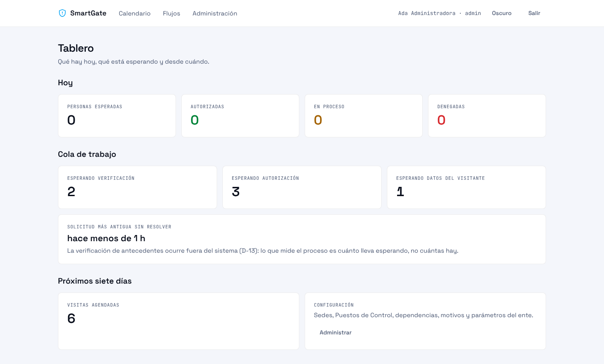Log out with the Salir button
This screenshot has width=604, height=364.
coord(534,13)
